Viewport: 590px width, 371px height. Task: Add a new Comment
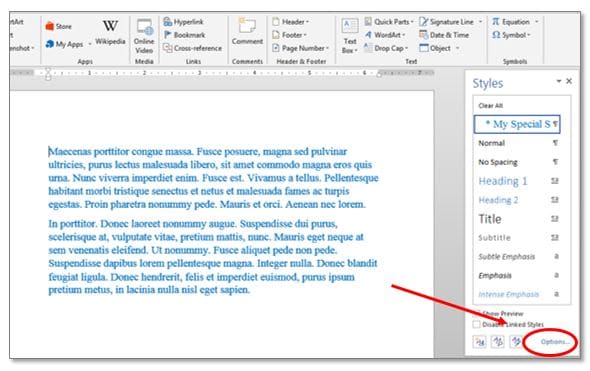[x=247, y=31]
